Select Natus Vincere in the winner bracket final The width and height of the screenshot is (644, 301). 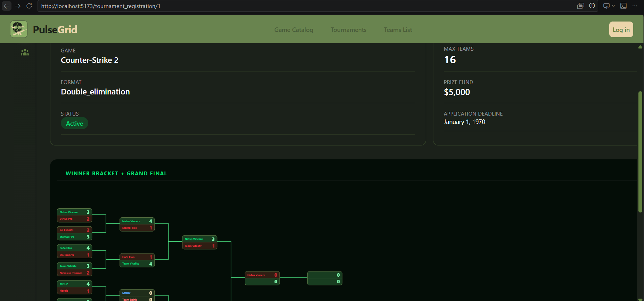click(x=262, y=275)
